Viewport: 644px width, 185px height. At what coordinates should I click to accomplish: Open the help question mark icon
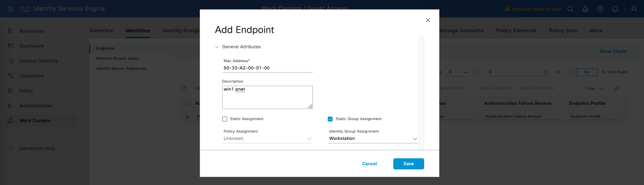click(600, 9)
